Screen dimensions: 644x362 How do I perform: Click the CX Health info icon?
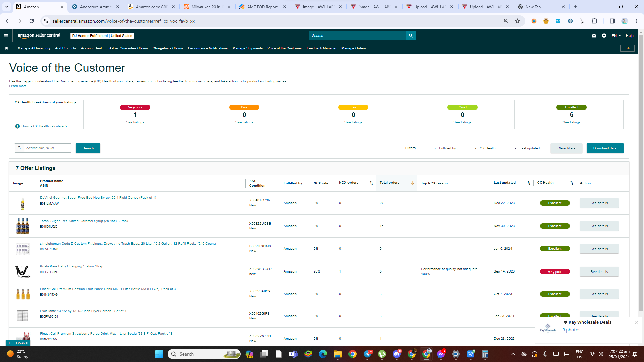[17, 126]
